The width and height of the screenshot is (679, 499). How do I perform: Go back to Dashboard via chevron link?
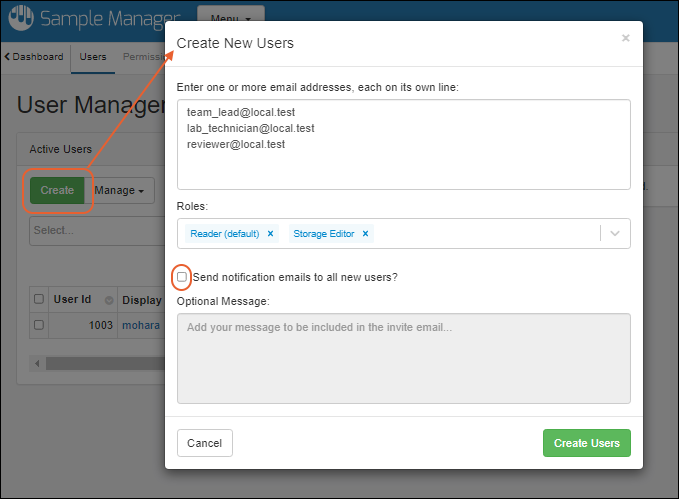pyautogui.click(x=35, y=57)
